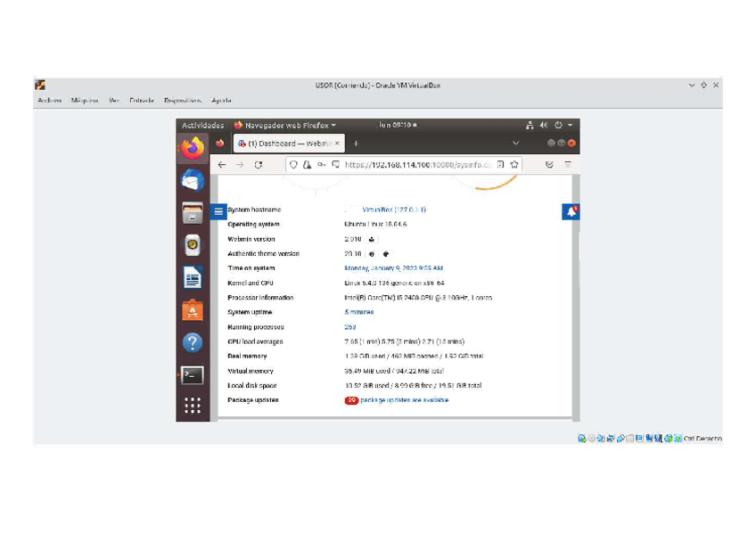Open the Entrada menu in VirtualBox
Screen dimensions: 756x534
click(x=142, y=101)
